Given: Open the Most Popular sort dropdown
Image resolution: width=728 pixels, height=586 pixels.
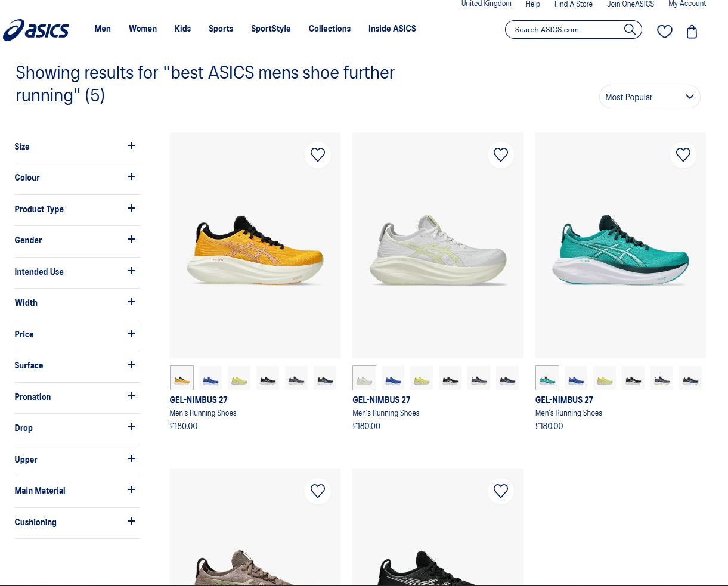Looking at the screenshot, I should pyautogui.click(x=649, y=97).
